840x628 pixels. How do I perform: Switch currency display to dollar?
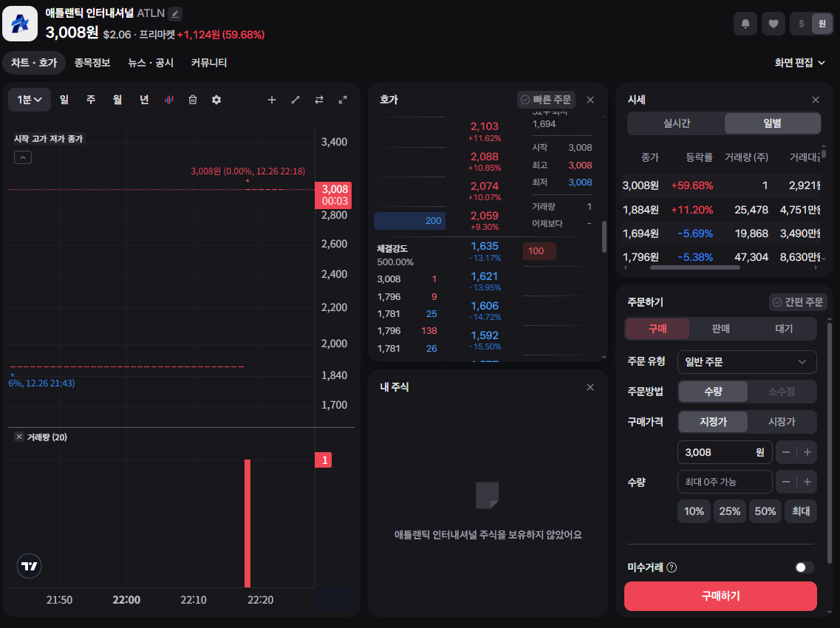(802, 24)
